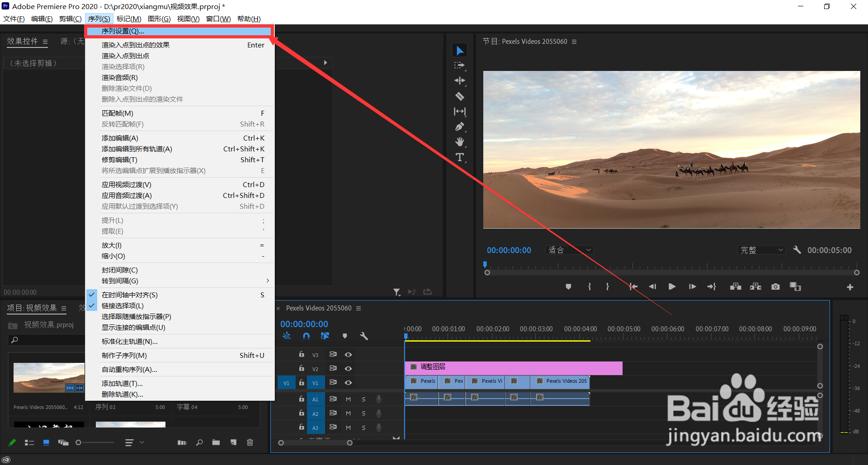Switch project panel to icon view
Viewport: 868px width, 465px height.
pos(46,443)
